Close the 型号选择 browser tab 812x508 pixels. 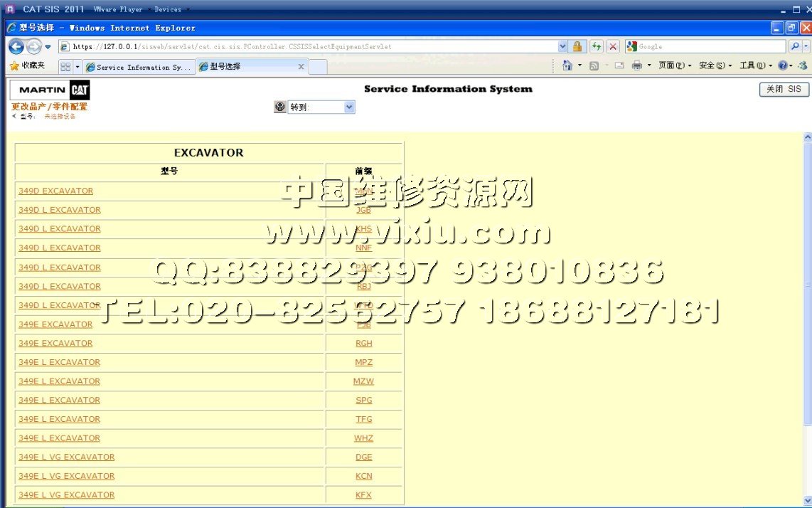pos(301,66)
